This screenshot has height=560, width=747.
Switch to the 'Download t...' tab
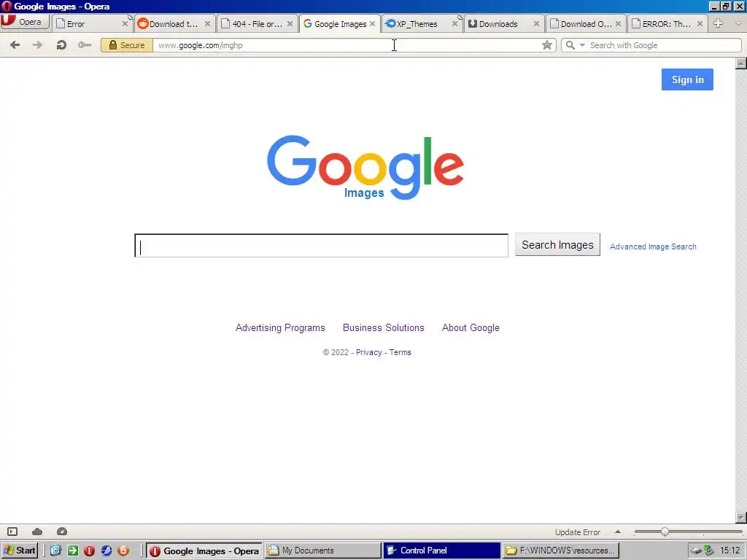point(174,24)
